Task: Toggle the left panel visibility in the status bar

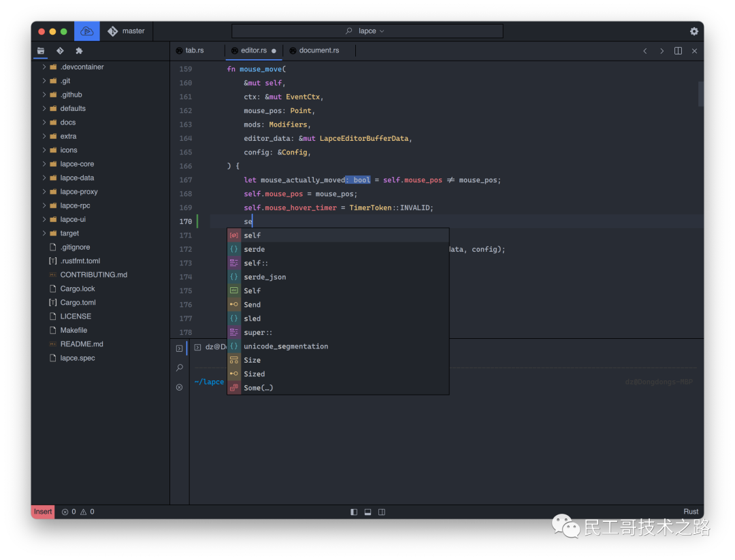Action: 354,512
